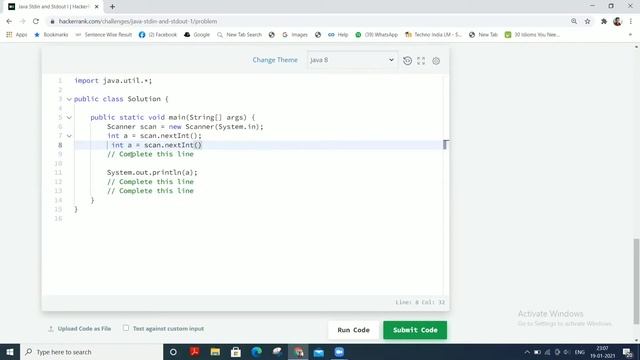The width and height of the screenshot is (640, 360).
Task: Open the Techno India LM bookmark
Action: click(433, 35)
